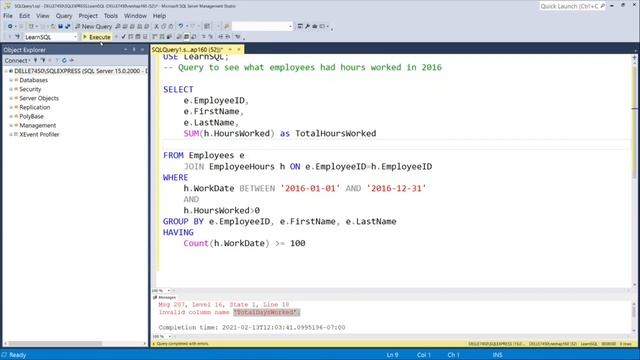Select the XEvent Profiler tree item

click(39, 134)
